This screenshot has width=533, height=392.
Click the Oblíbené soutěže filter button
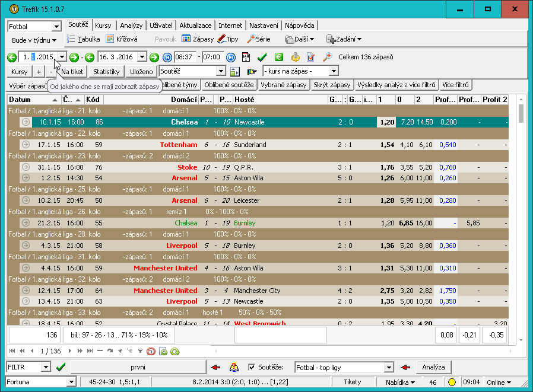(x=229, y=85)
